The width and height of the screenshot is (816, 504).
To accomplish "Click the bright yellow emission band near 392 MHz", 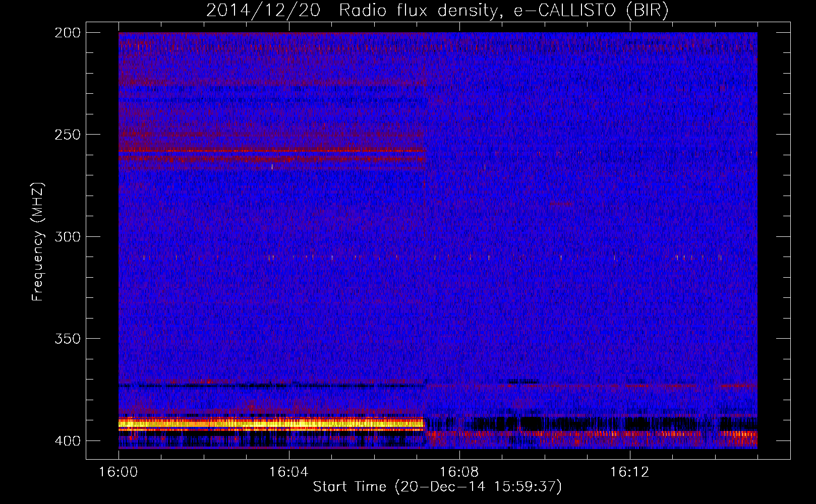I will coord(272,424).
